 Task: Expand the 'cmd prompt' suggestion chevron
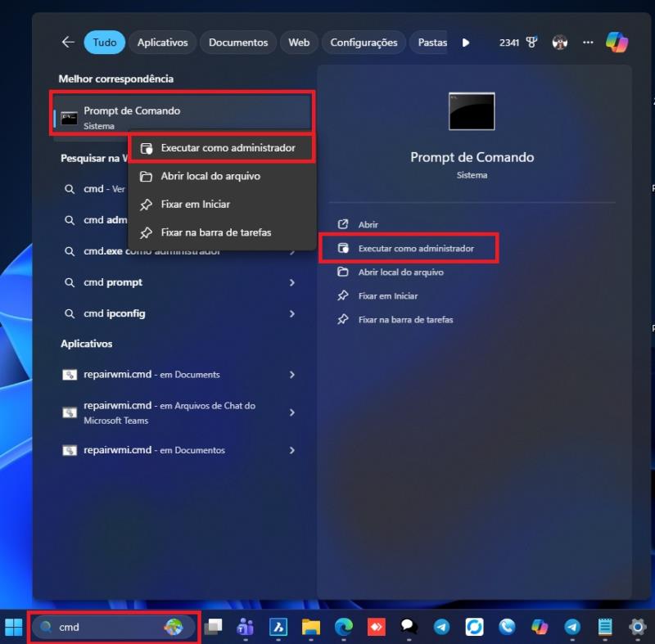pyautogui.click(x=292, y=282)
